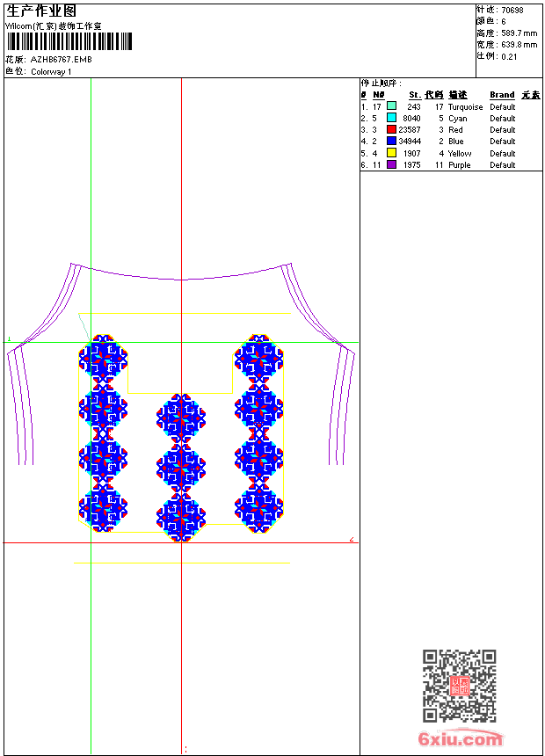Select the Yellow color swatch
The image size is (545, 756).
coord(391,153)
